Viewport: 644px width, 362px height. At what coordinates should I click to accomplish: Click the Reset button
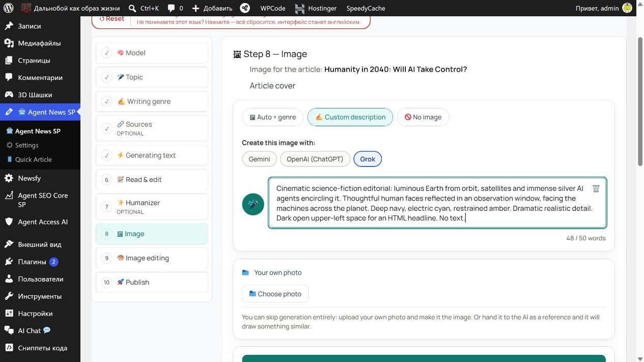coord(112,19)
